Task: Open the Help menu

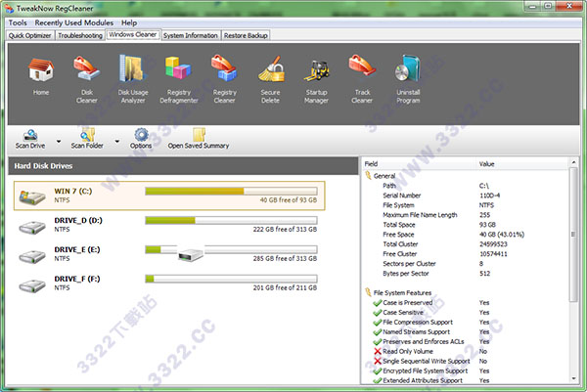Action: [x=129, y=22]
